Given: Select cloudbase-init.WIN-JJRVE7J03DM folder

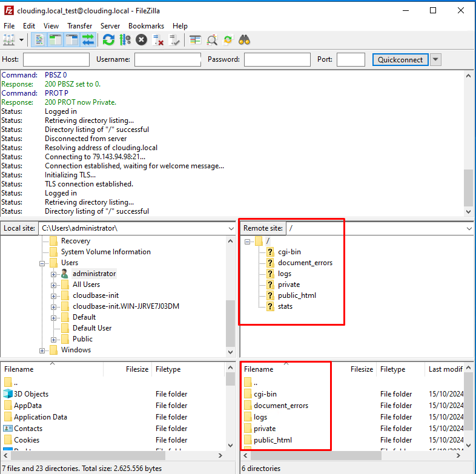Looking at the screenshot, I should click(126, 306).
